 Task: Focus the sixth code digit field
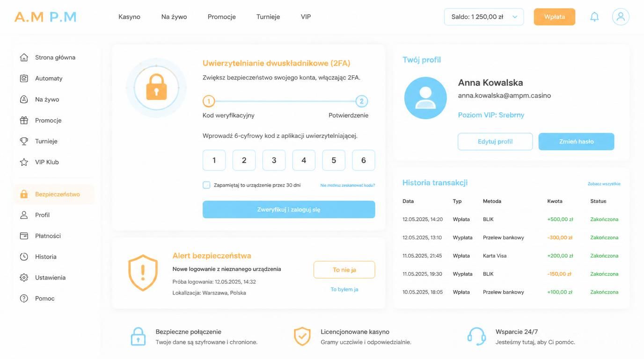[364, 160]
